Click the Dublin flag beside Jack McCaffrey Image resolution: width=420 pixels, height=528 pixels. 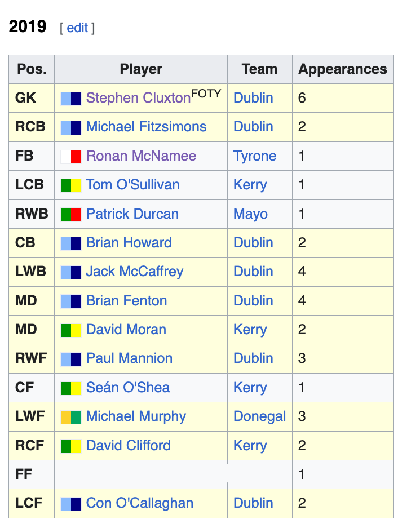71,272
